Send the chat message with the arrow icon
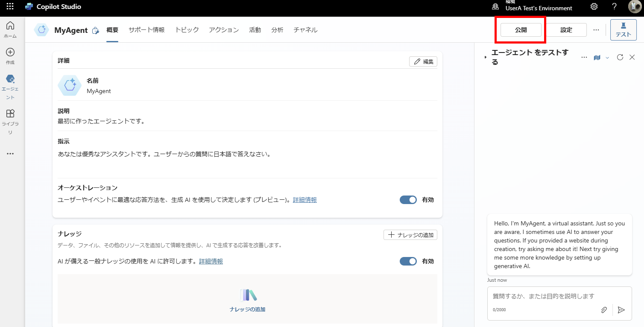The image size is (644, 327). (x=622, y=309)
